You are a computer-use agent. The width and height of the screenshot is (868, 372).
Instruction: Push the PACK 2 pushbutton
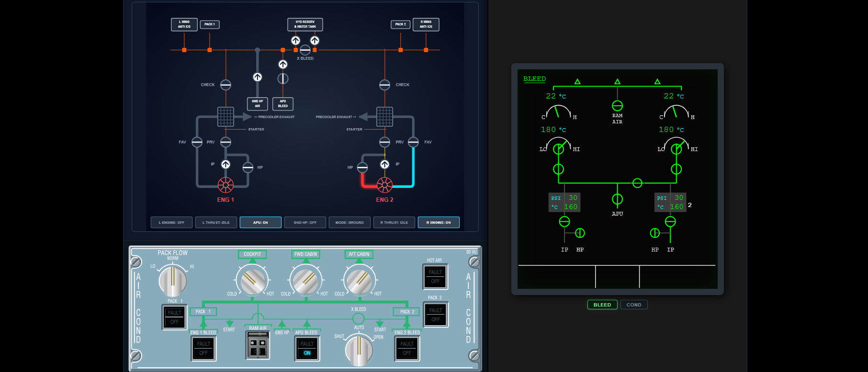point(435,315)
